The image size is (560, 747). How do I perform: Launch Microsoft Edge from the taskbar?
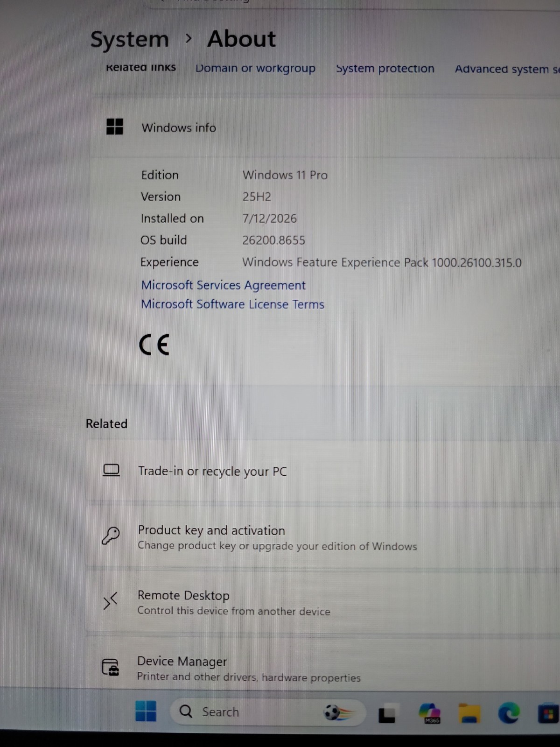[508, 713]
